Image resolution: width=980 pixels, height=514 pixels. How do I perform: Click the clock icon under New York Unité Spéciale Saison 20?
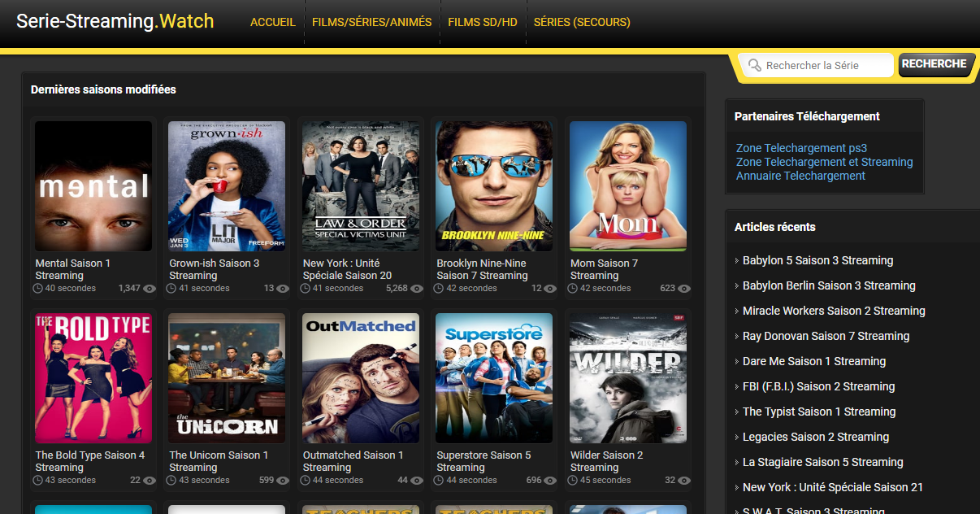pos(306,289)
